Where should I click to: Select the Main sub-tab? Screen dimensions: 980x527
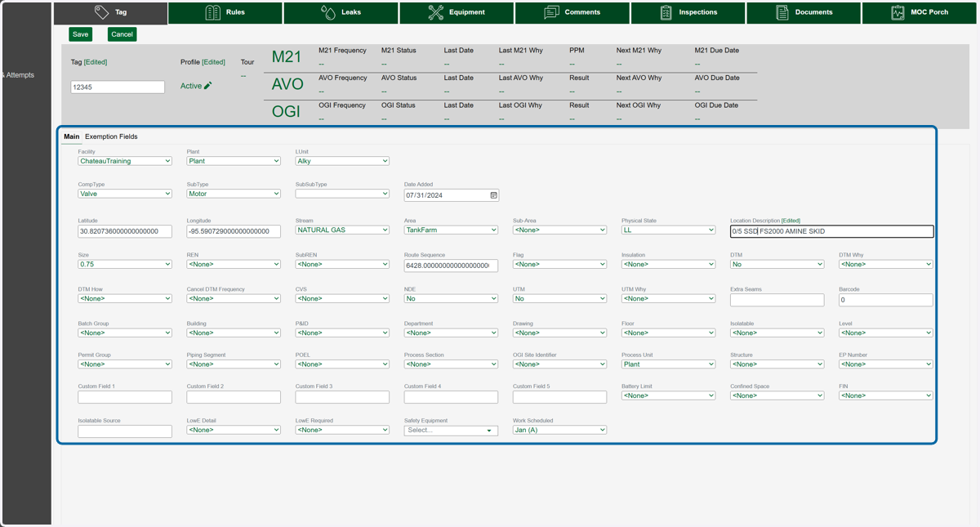[x=72, y=136]
